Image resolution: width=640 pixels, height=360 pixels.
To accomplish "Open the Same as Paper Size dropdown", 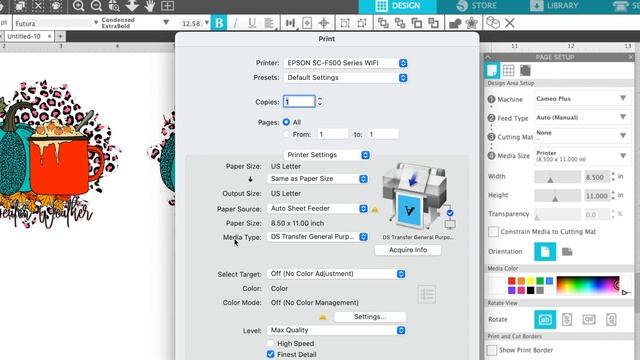I will [x=318, y=179].
